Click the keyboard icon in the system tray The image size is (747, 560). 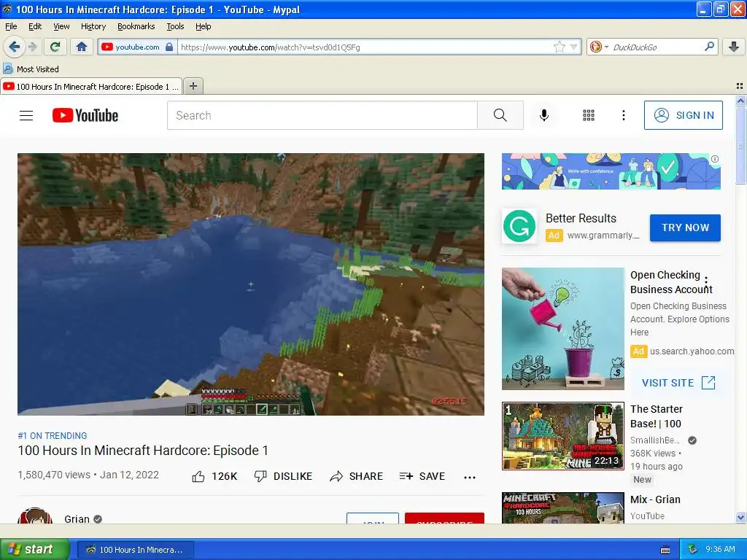coord(665,550)
